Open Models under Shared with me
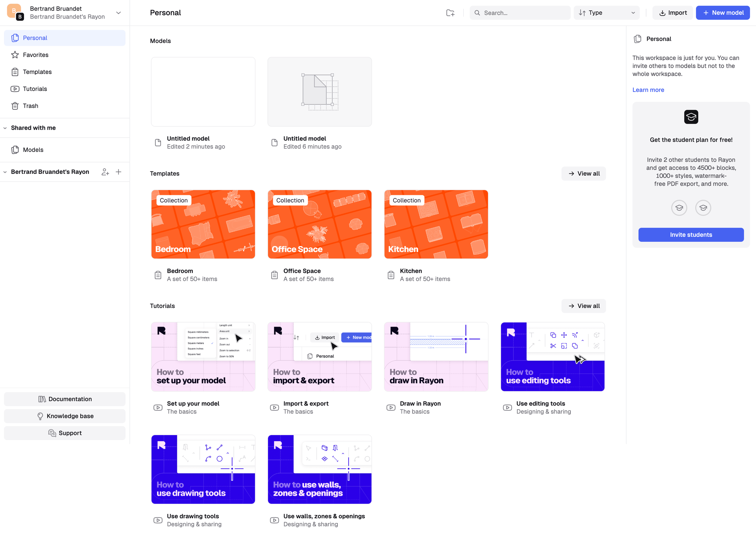Viewport: 756px width, 544px height. [x=65, y=150]
